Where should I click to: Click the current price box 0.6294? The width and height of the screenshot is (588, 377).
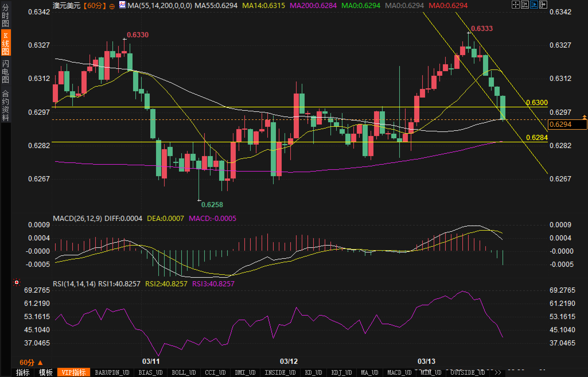[x=567, y=124]
